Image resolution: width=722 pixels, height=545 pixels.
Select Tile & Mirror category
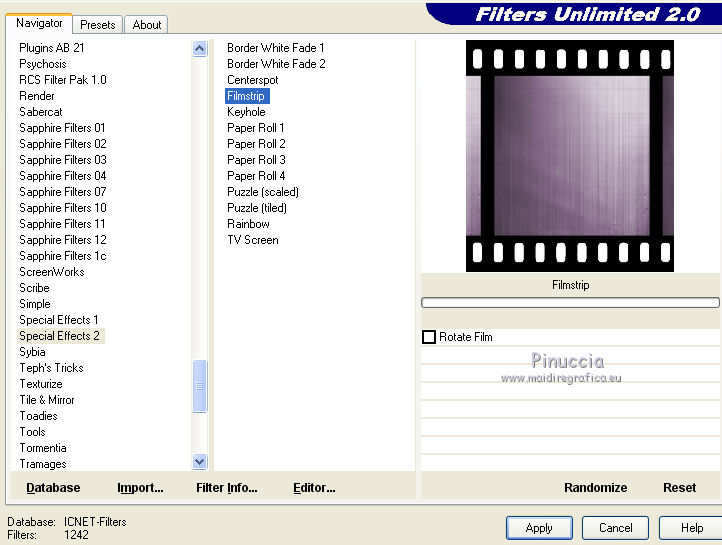pos(47,400)
